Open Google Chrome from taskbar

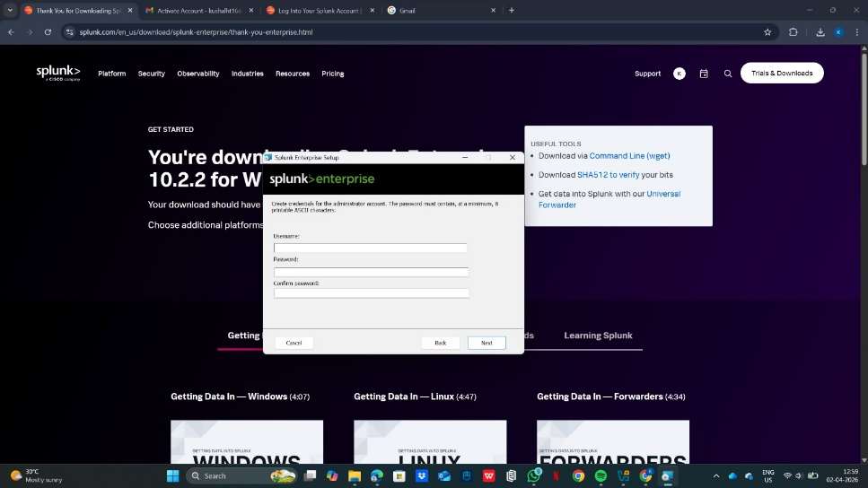[x=578, y=475]
